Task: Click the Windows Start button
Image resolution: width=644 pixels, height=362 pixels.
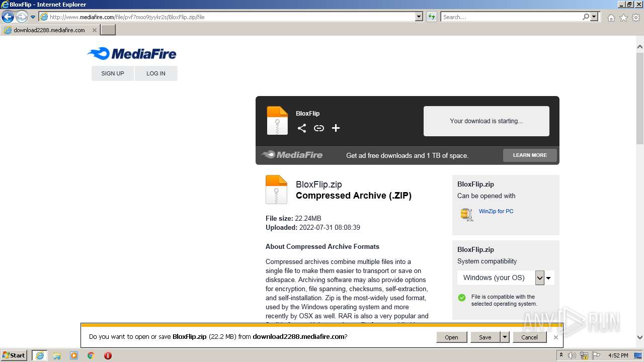Action: point(14,355)
